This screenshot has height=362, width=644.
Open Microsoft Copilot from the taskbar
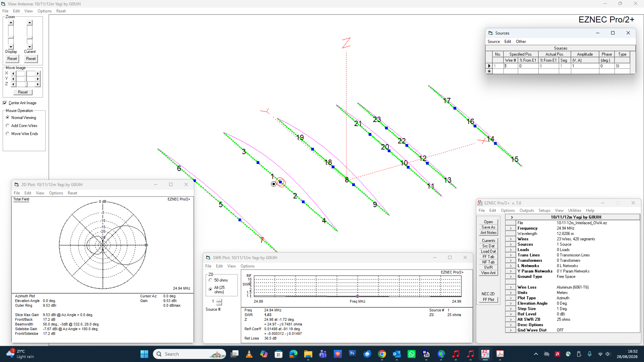264,354
